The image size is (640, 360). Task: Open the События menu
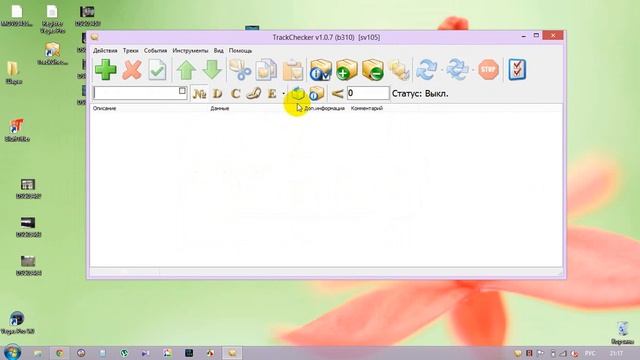point(156,51)
